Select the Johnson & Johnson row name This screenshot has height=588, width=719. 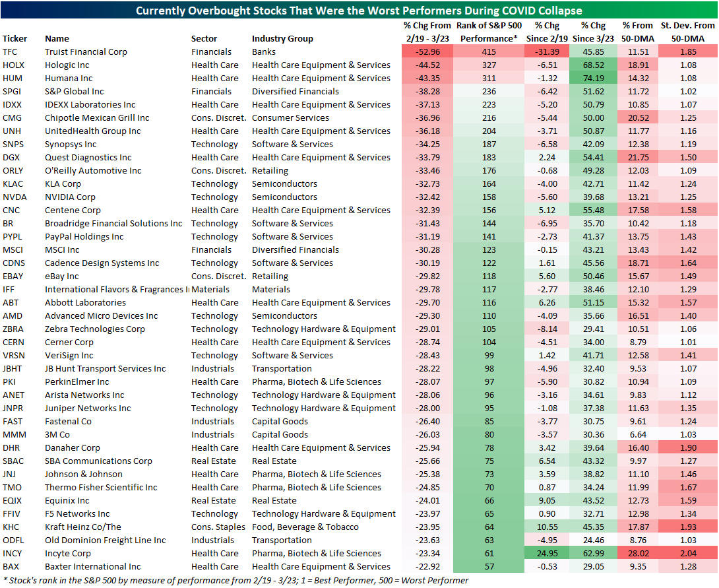[x=83, y=474]
